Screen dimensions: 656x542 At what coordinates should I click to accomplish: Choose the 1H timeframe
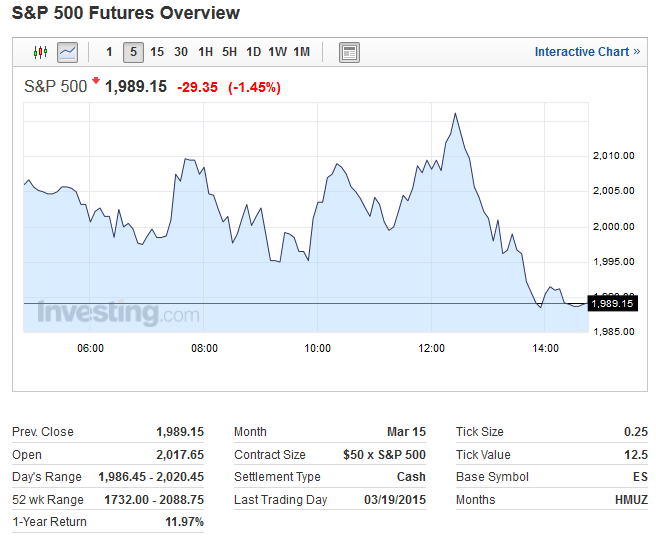pos(205,52)
